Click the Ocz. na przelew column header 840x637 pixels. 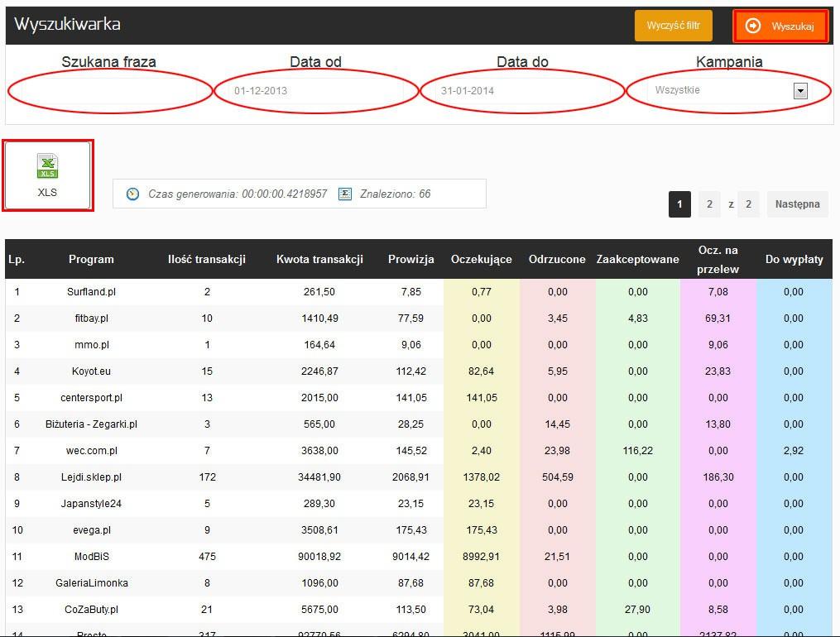tap(718, 259)
